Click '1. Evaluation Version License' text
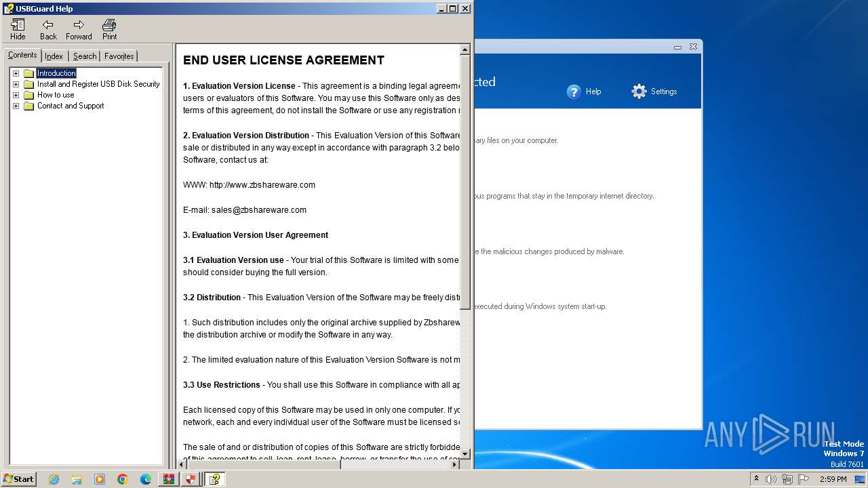The height and width of the screenshot is (488, 868). point(239,86)
